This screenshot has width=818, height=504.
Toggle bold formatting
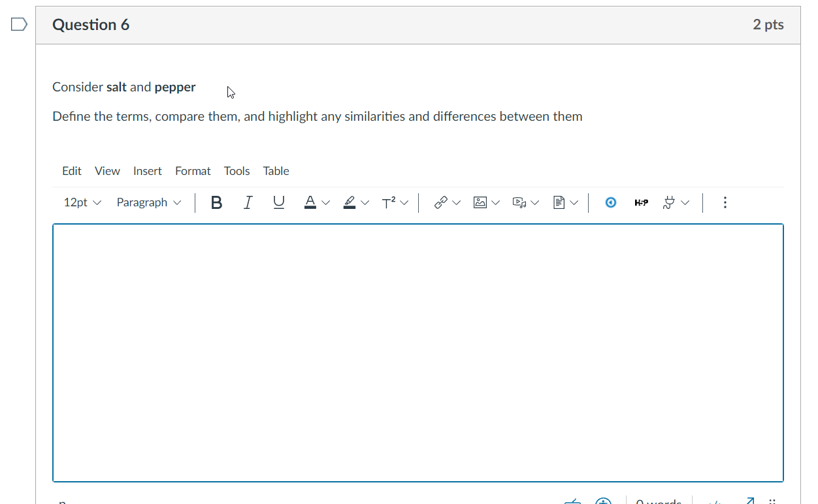(x=217, y=203)
